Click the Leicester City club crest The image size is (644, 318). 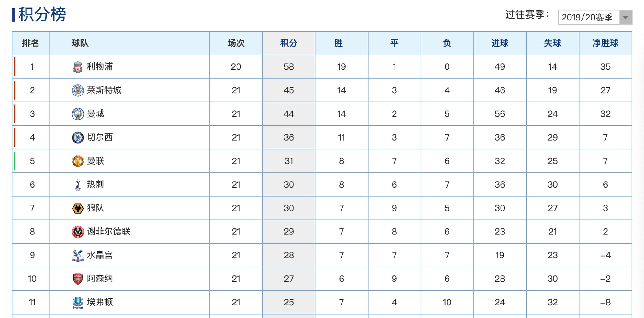[78, 90]
